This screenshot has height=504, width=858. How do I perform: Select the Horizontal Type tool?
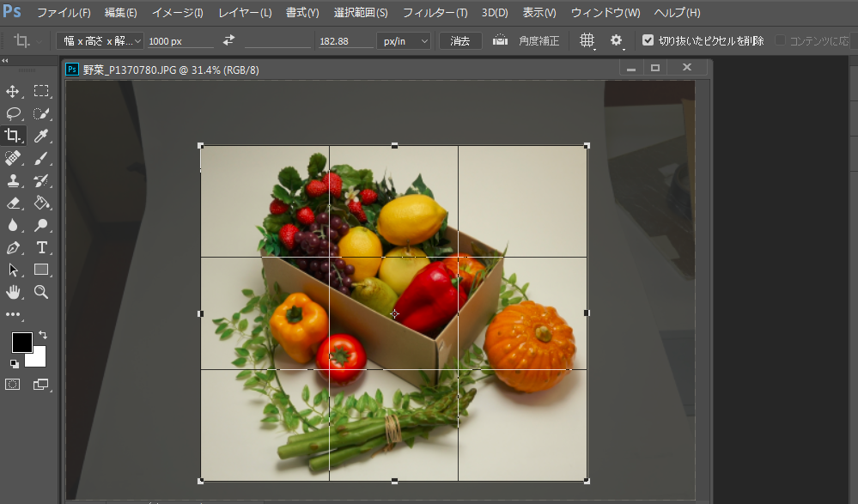[x=41, y=247]
